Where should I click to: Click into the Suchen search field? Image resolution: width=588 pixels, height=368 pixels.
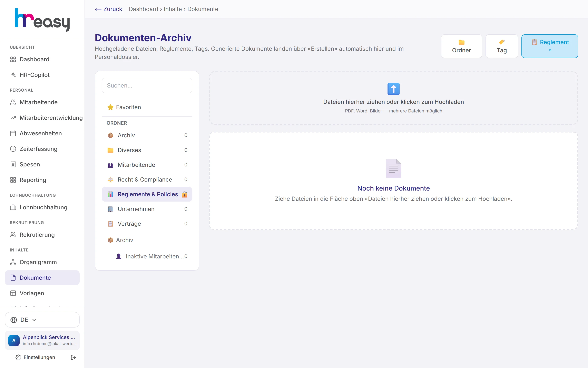(x=147, y=85)
